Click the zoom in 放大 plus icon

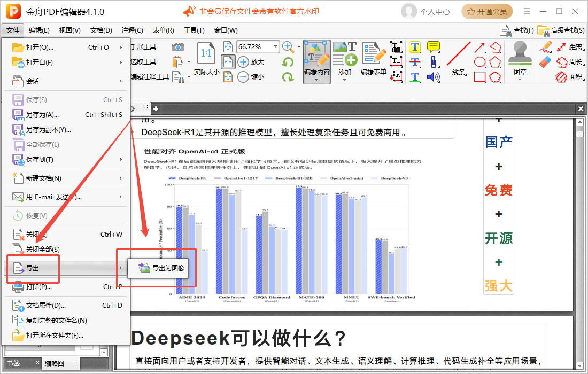click(243, 62)
